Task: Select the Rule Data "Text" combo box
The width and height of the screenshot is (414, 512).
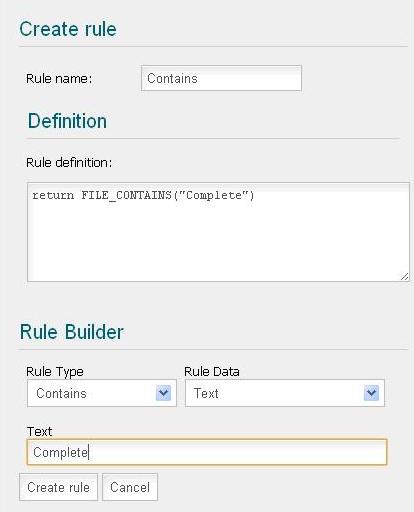Action: (x=285, y=393)
